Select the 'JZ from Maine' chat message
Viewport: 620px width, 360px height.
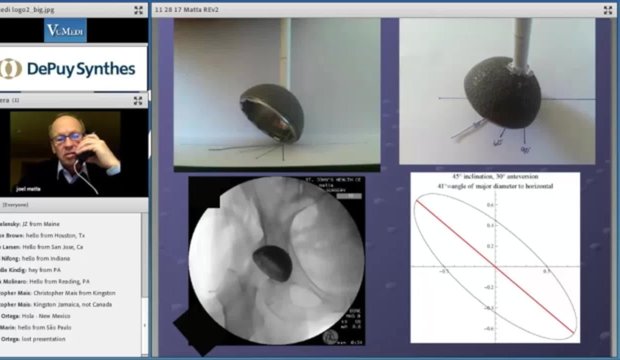pyautogui.click(x=30, y=224)
